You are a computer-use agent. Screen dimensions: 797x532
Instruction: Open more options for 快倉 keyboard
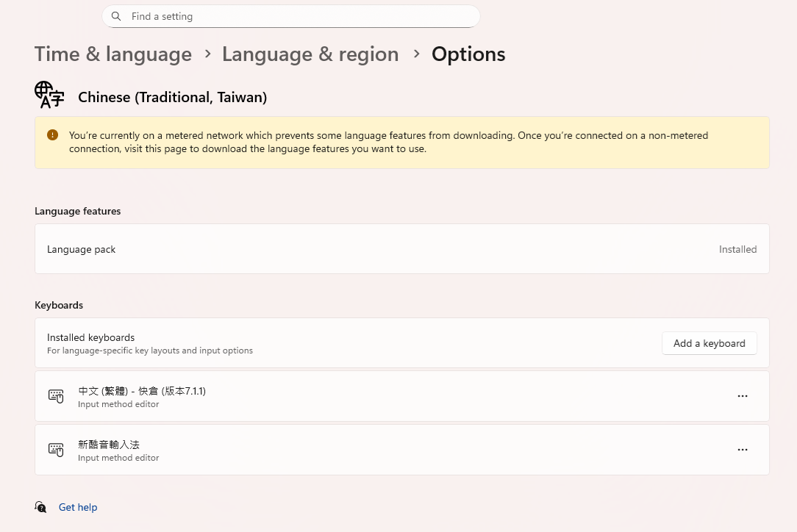pos(743,396)
